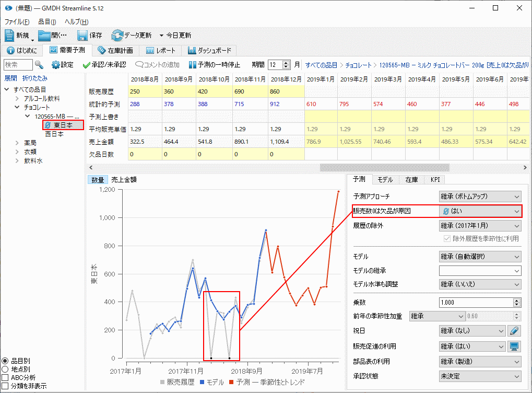This screenshot has width=532, height=393.
Task: Click the pencil icon beside 祝日
Action: tap(514, 331)
